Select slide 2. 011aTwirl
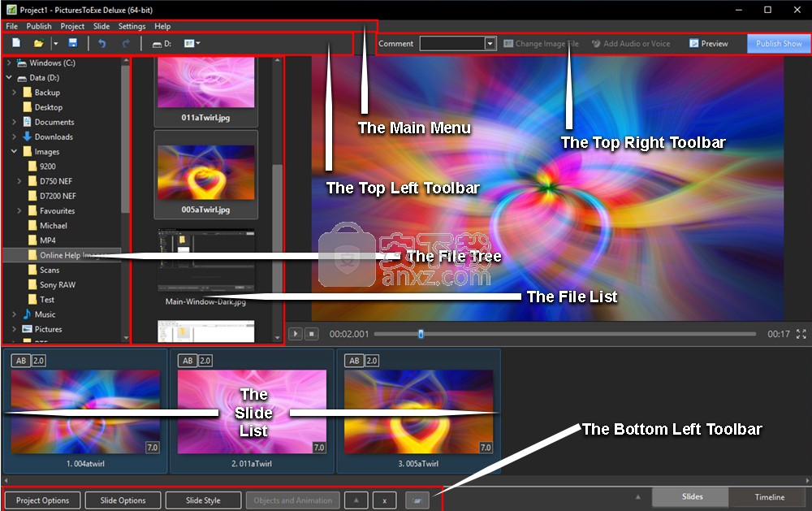 (x=252, y=412)
